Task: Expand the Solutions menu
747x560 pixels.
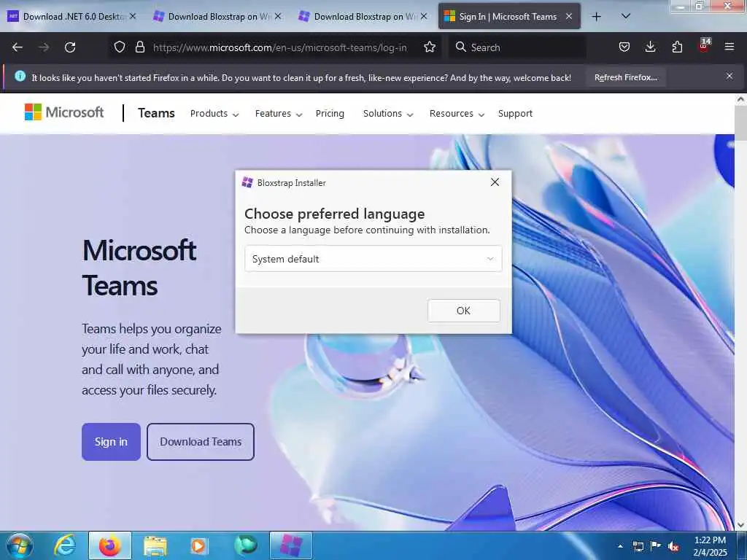Action: click(388, 114)
